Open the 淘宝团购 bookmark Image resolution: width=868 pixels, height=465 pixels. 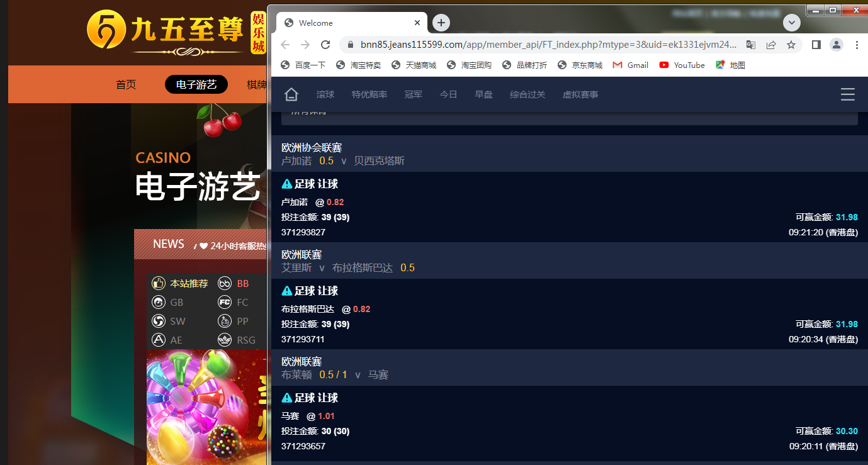(x=469, y=65)
